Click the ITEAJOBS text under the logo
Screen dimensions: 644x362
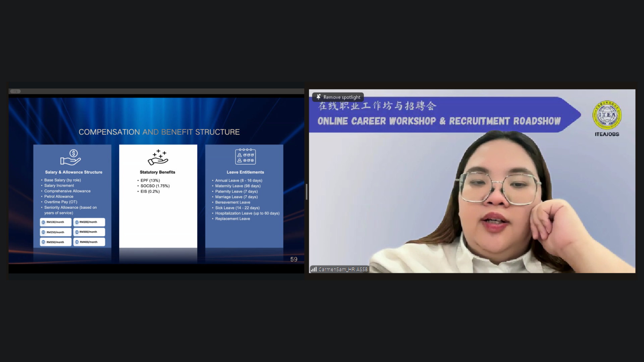click(x=607, y=134)
